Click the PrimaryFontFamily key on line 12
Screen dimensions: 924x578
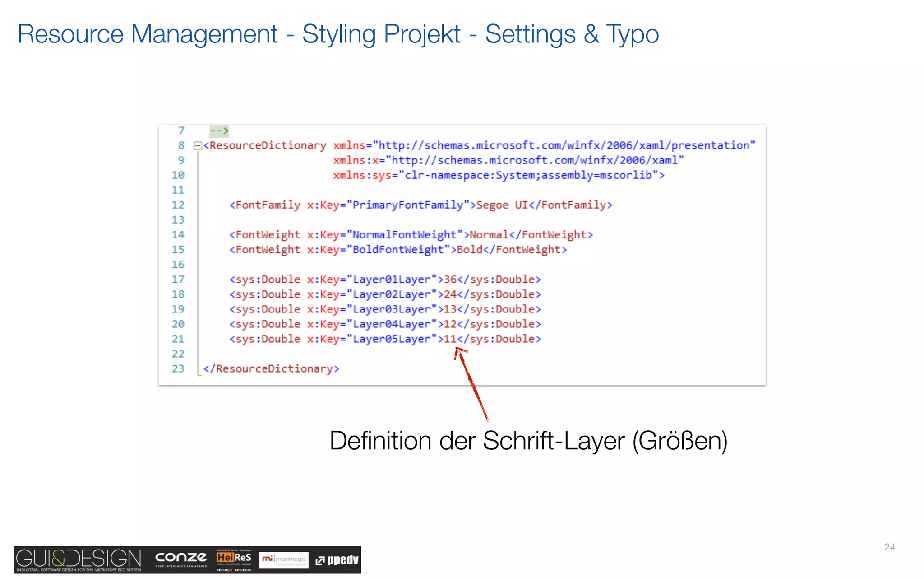408,205
